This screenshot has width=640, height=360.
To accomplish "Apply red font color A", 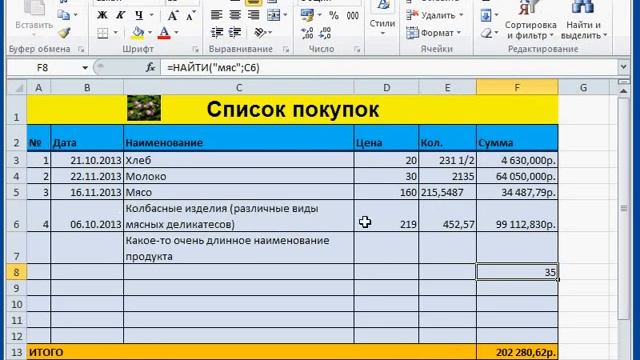I will 164,33.
